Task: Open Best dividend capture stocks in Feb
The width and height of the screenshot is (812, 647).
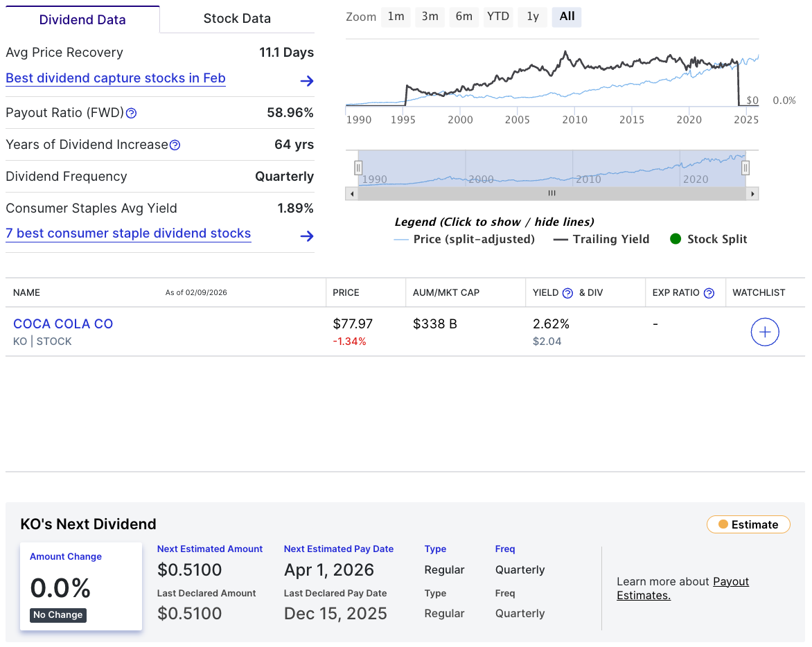Action: coord(115,78)
